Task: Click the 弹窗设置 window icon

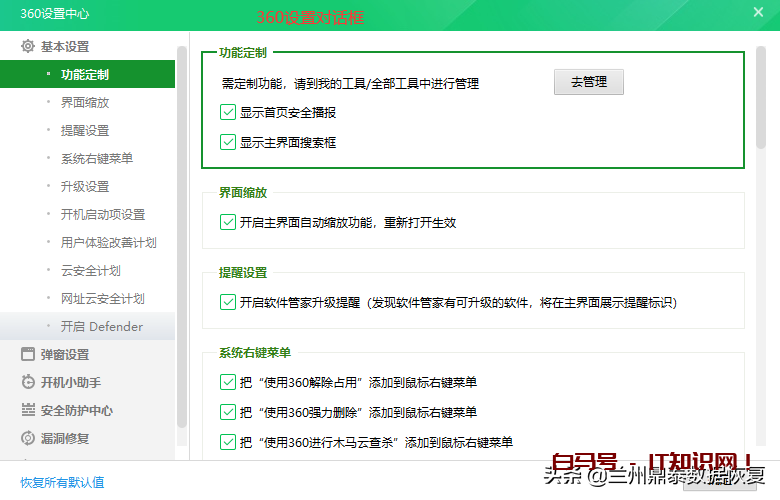Action: pos(28,354)
